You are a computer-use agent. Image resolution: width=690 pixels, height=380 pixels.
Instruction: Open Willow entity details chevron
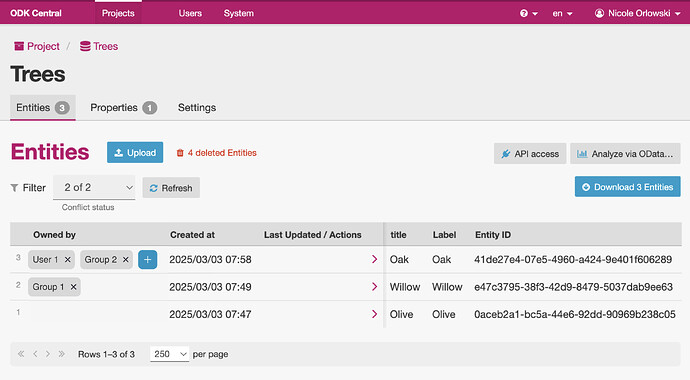(x=374, y=287)
